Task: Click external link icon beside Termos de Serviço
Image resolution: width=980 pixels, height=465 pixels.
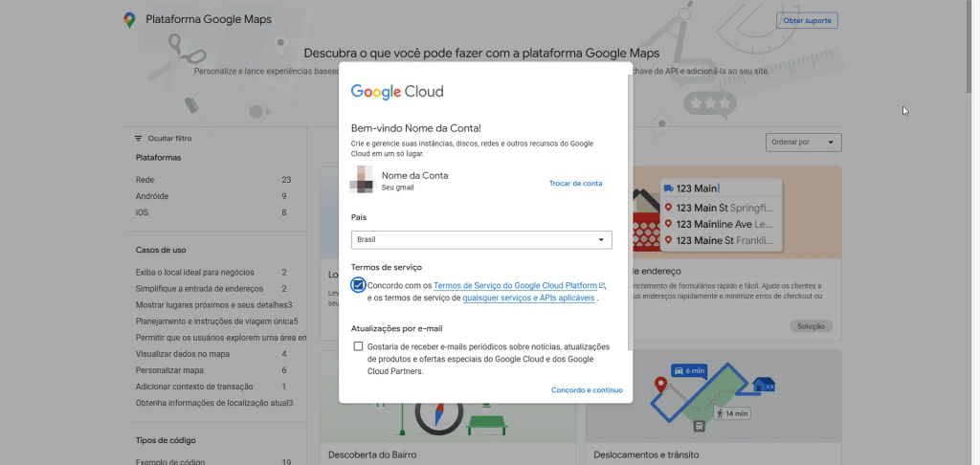Action: pos(602,285)
